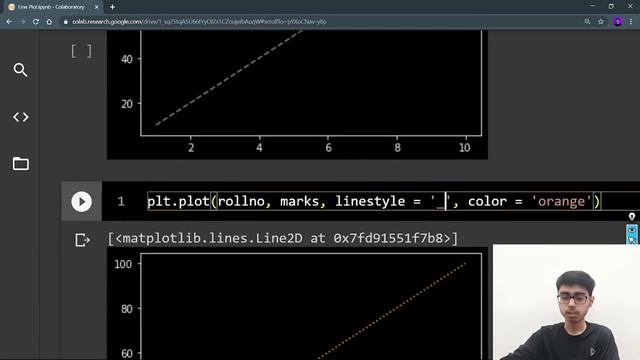
Task: Click the 'orange' color string in code
Action: pos(562,202)
